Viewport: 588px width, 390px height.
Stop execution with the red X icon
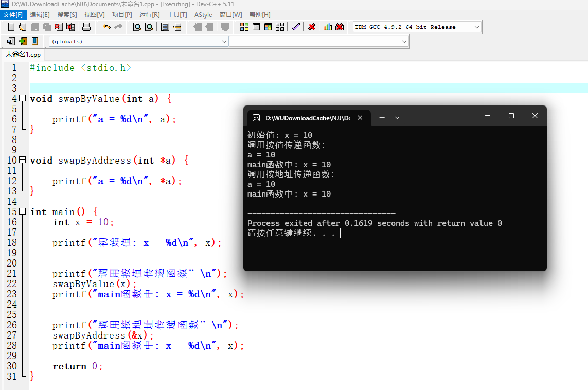tap(312, 27)
